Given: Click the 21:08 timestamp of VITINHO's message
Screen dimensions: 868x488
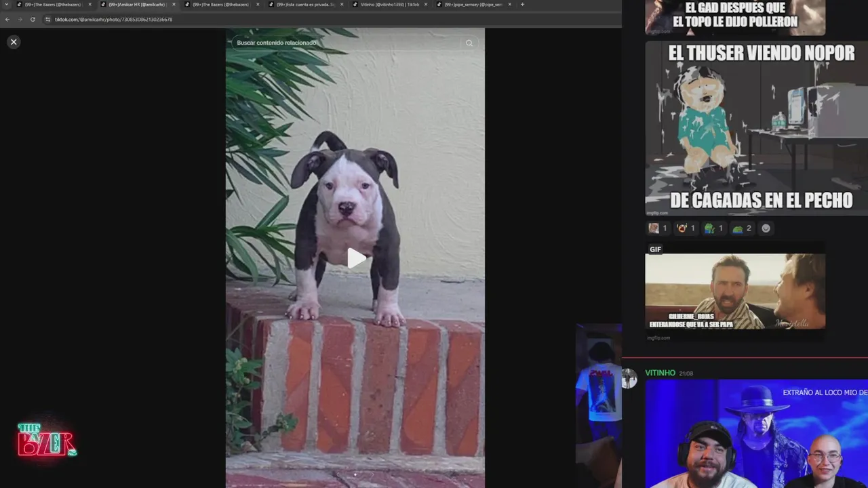Looking at the screenshot, I should click(686, 373).
